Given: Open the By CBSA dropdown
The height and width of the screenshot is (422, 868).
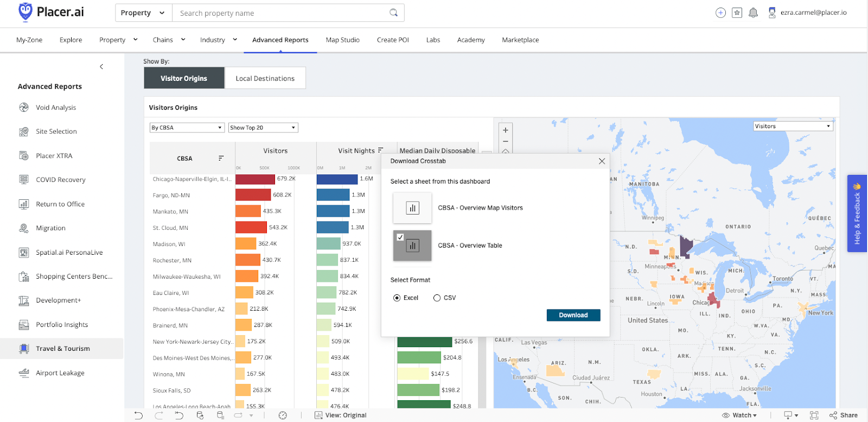Looking at the screenshot, I should [187, 128].
